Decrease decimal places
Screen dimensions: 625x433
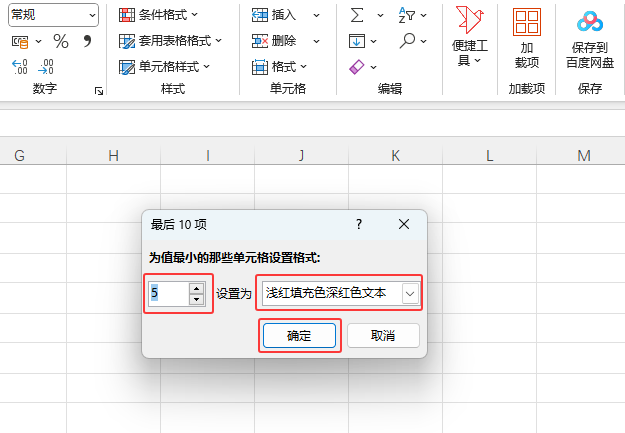coord(46,67)
